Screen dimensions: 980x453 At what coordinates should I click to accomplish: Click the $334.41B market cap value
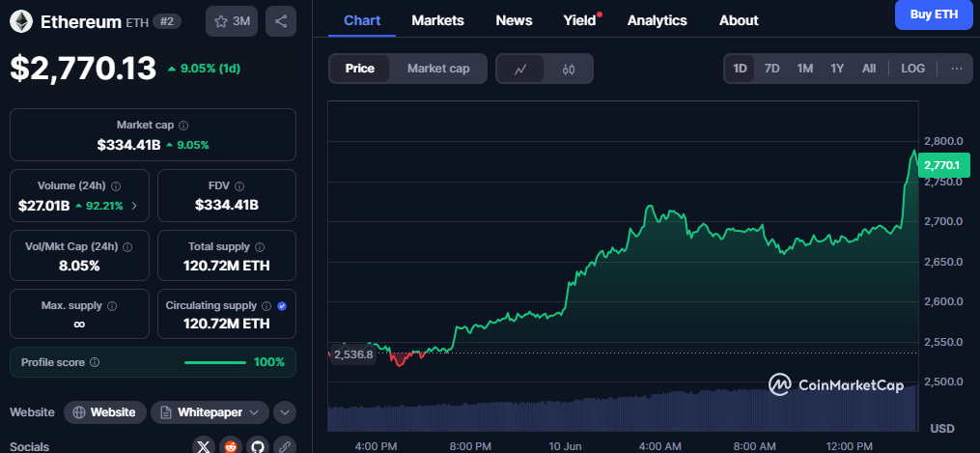[128, 145]
